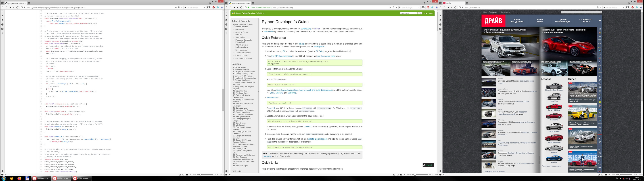Capture page in Python guide window status bar
Image resolution: width=644 pixels, height=181 pixels.
point(394,174)
